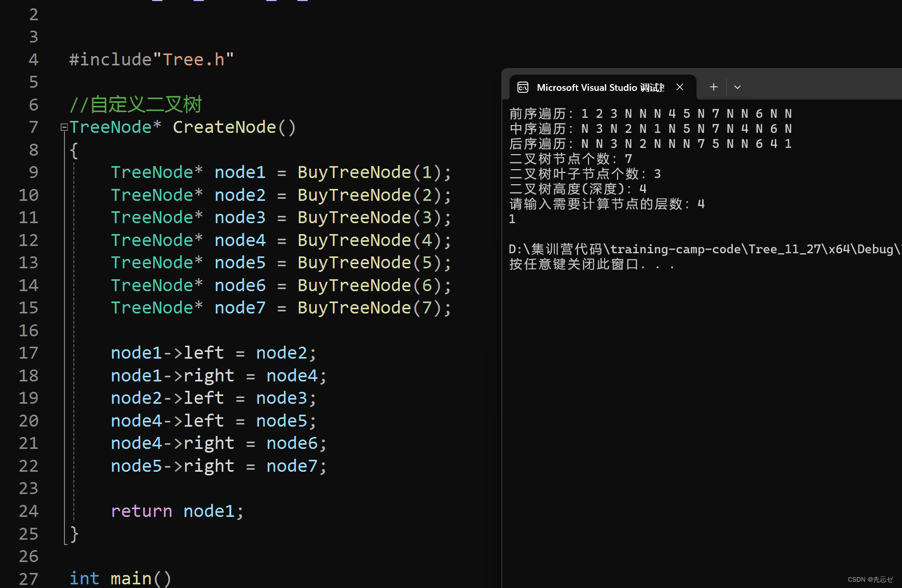Viewport: 902px width, 588px height.
Task: Close the Microsoft Visual Studio debug tab
Action: [x=679, y=87]
